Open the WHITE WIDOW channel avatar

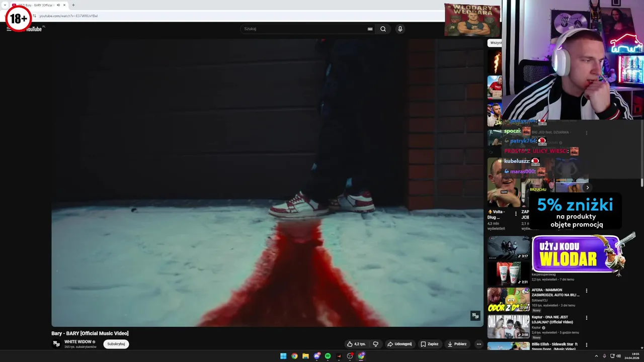click(56, 344)
